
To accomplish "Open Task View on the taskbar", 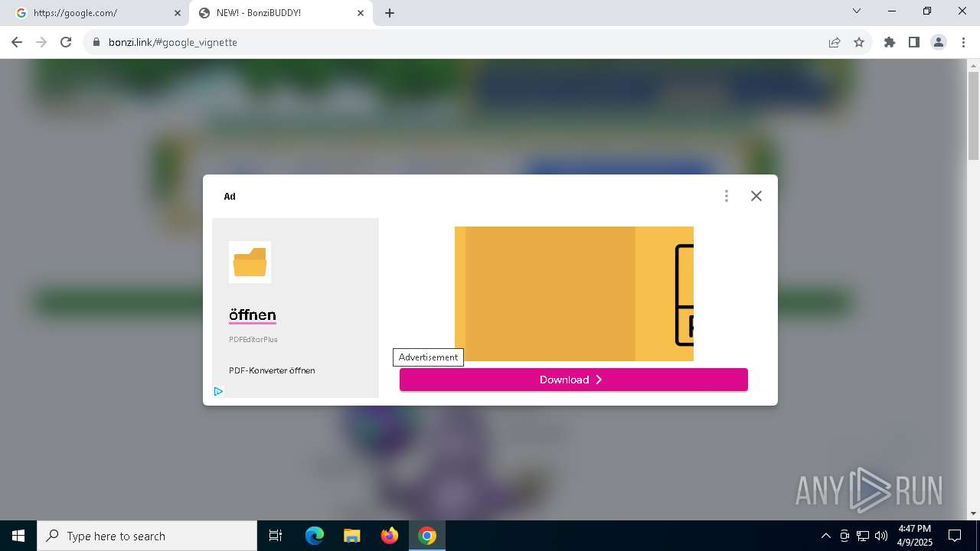I will (276, 536).
